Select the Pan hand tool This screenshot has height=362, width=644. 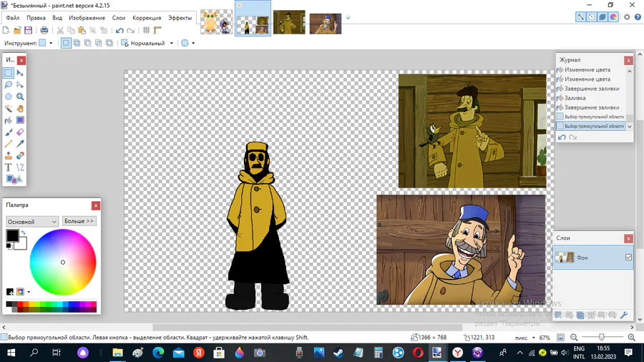point(20,109)
